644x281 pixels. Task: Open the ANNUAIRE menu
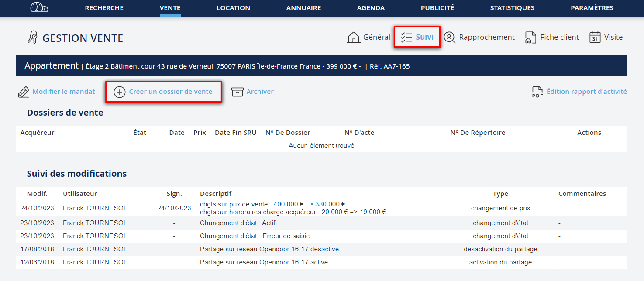point(303,8)
